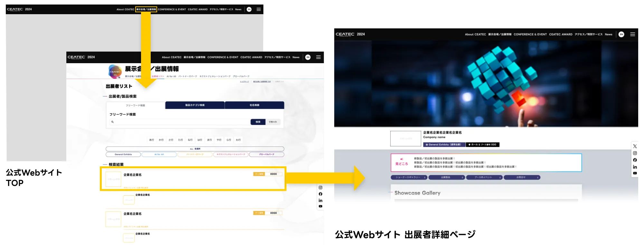Click the round CEATEC emblem beside 展示会場/出展情報 title
This screenshot has height=245, width=644.
tap(115, 71)
